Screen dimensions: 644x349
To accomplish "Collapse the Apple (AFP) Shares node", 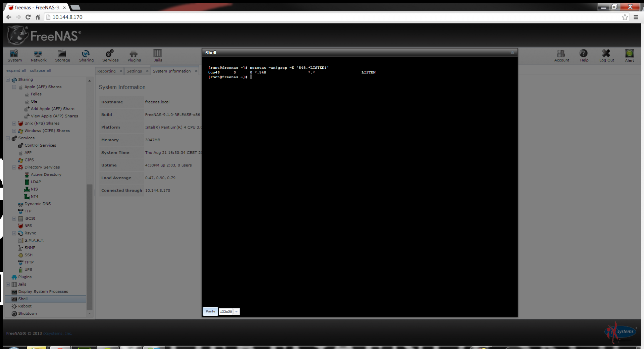I will coord(14,87).
